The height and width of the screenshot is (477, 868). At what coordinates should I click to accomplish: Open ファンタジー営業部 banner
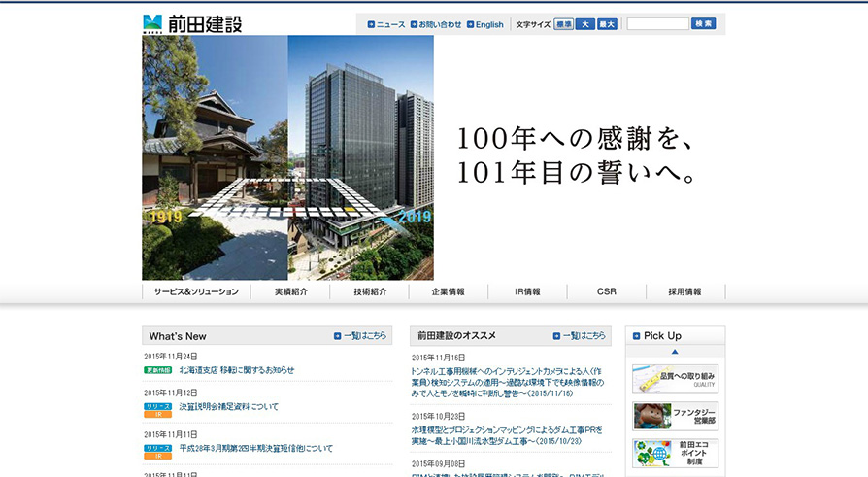point(676,416)
